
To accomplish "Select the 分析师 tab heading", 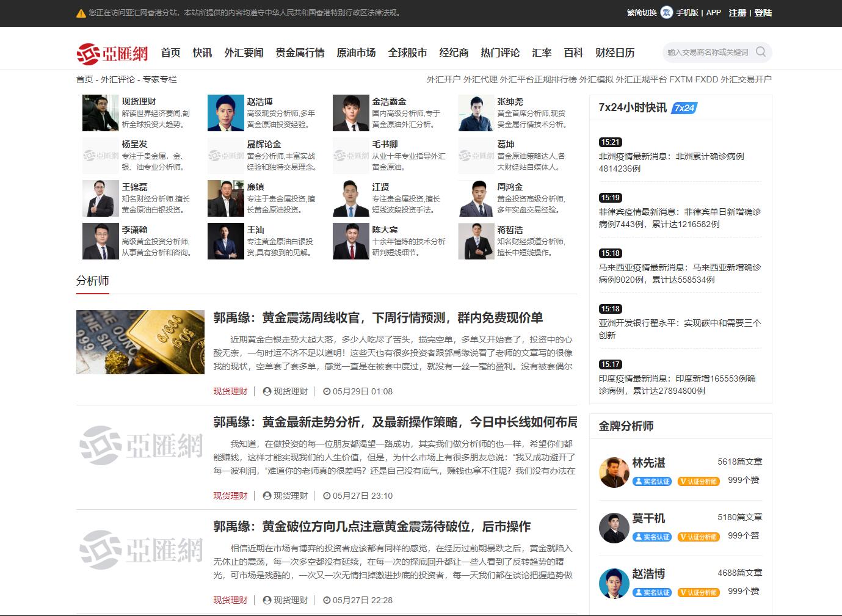I will [93, 281].
